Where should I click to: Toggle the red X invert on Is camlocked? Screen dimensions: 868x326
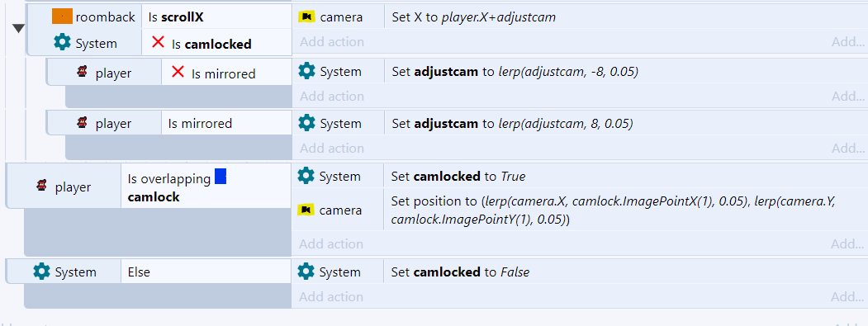click(158, 42)
